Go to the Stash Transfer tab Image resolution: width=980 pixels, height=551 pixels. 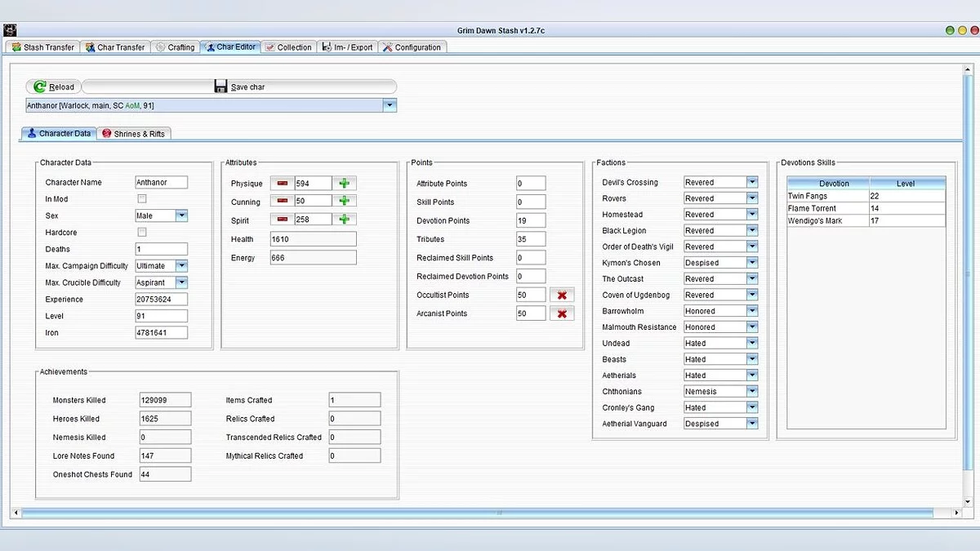[x=43, y=47]
